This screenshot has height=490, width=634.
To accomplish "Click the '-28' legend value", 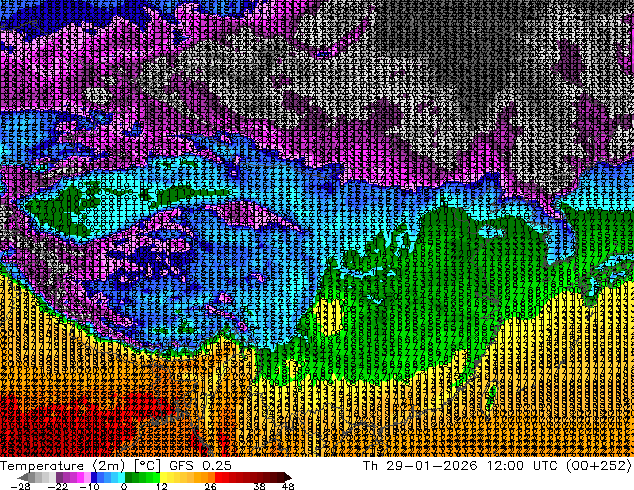I will 20,486.
